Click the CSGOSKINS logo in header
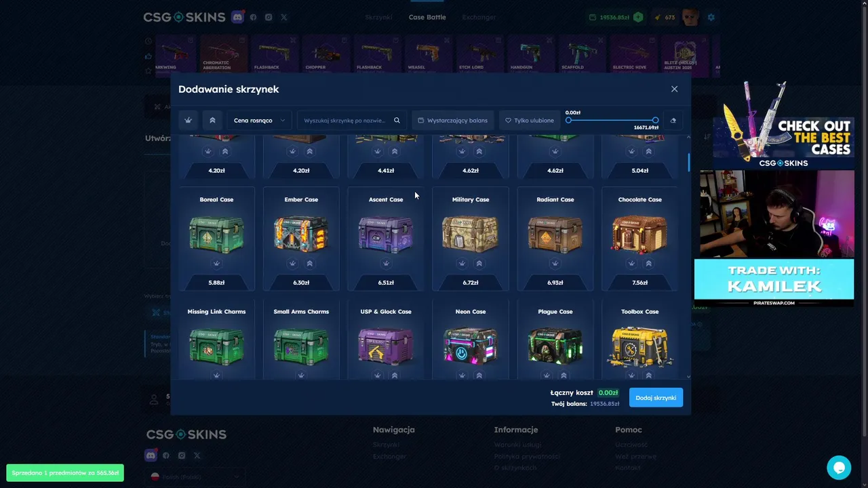This screenshot has width=868, height=488. click(x=184, y=17)
